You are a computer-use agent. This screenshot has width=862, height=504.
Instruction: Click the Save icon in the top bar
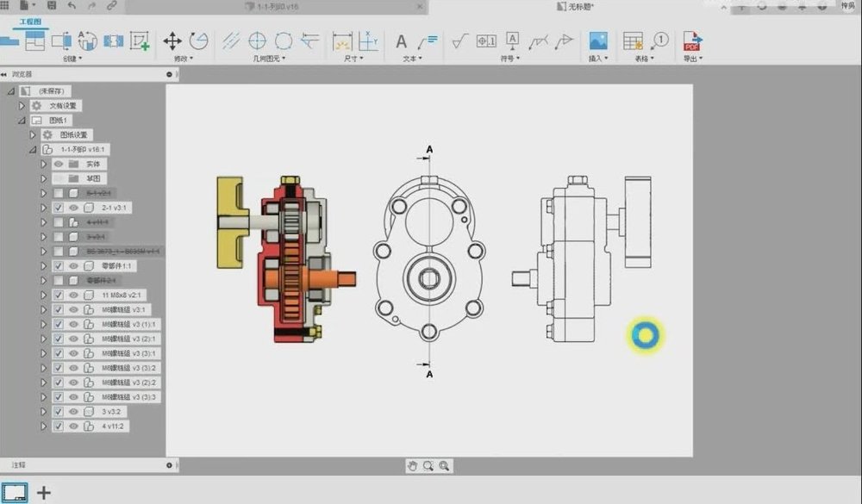coord(52,5)
